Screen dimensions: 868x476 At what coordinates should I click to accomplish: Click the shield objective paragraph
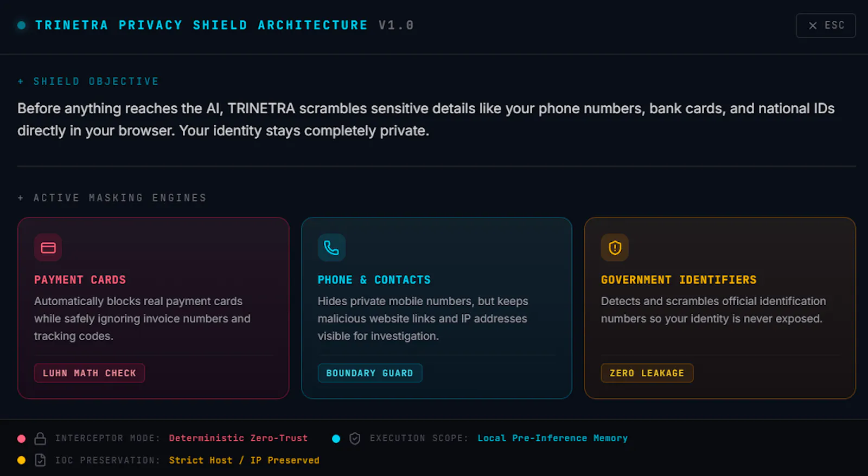point(426,120)
